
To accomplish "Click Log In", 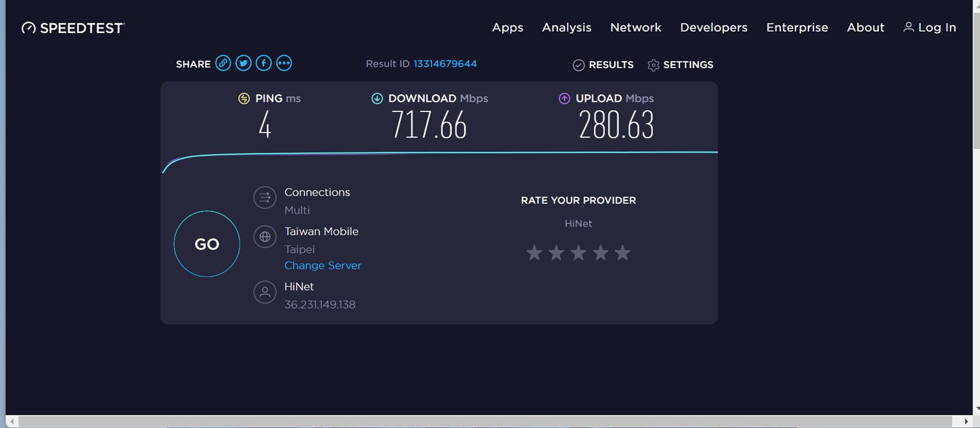I will (930, 28).
